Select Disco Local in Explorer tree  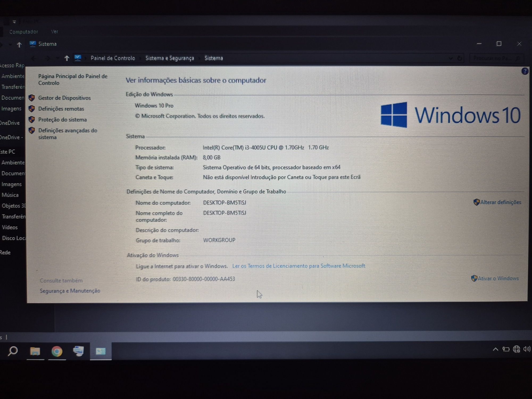(x=14, y=238)
